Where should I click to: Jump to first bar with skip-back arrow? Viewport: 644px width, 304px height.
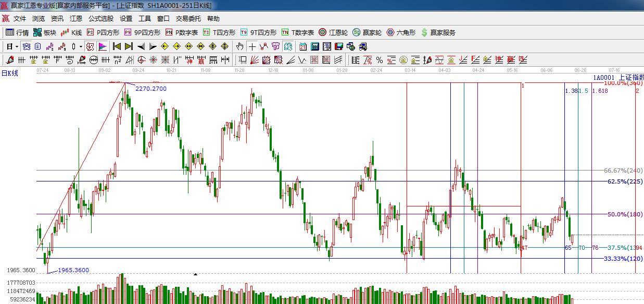tap(117, 46)
